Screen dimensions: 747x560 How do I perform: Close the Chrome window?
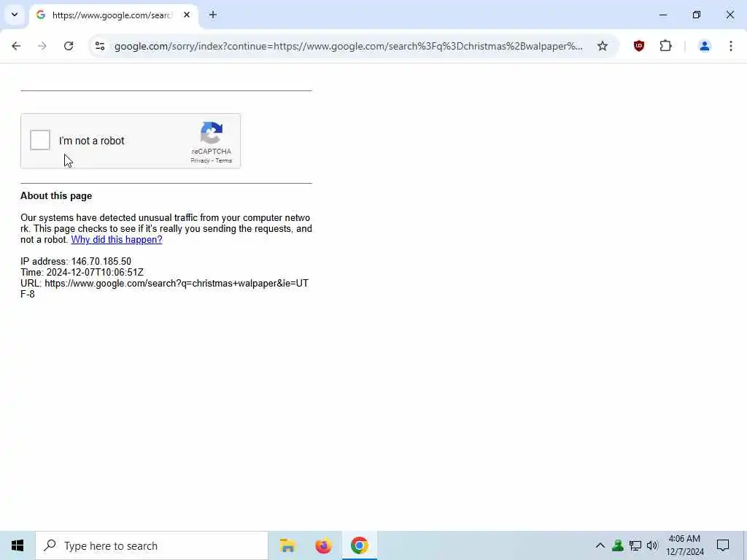[729, 15]
